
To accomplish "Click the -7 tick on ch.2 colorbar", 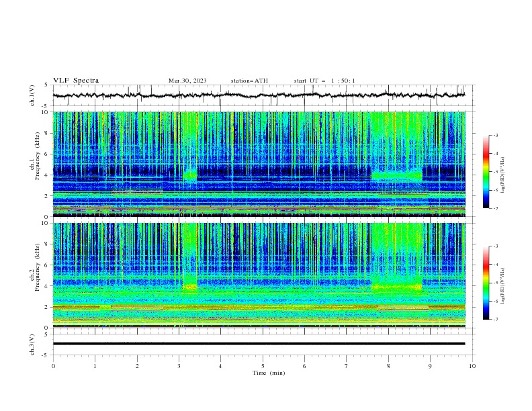I will [496, 320].
